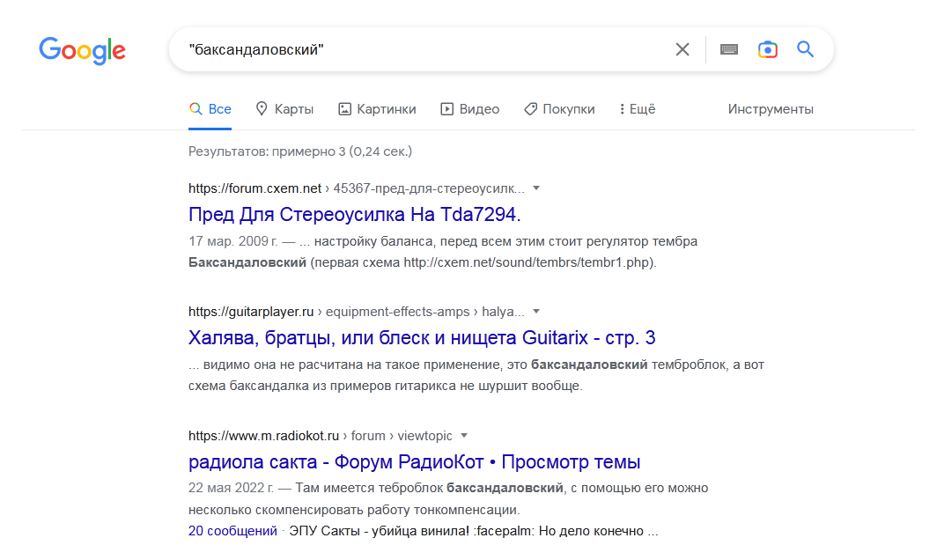Screen dimensions: 937x560
Task: Open result "Халява, братцы, или блеск и нищета Guitarix"
Action: click(x=422, y=338)
